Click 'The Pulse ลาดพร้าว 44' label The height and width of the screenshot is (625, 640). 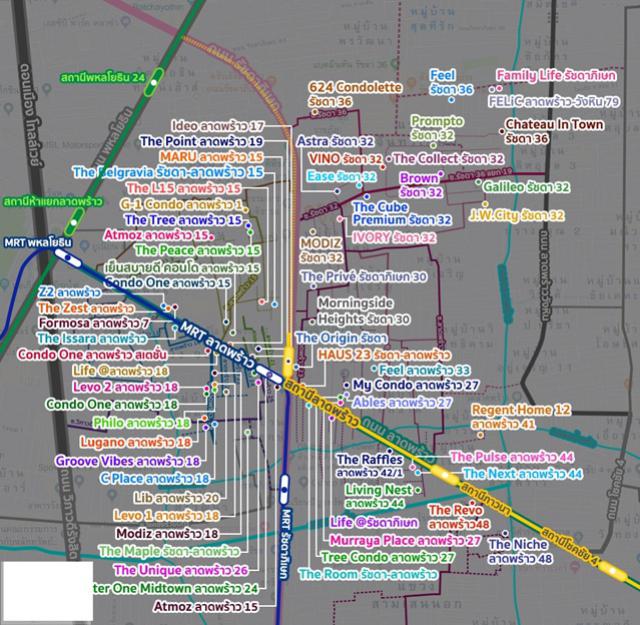coord(512,457)
